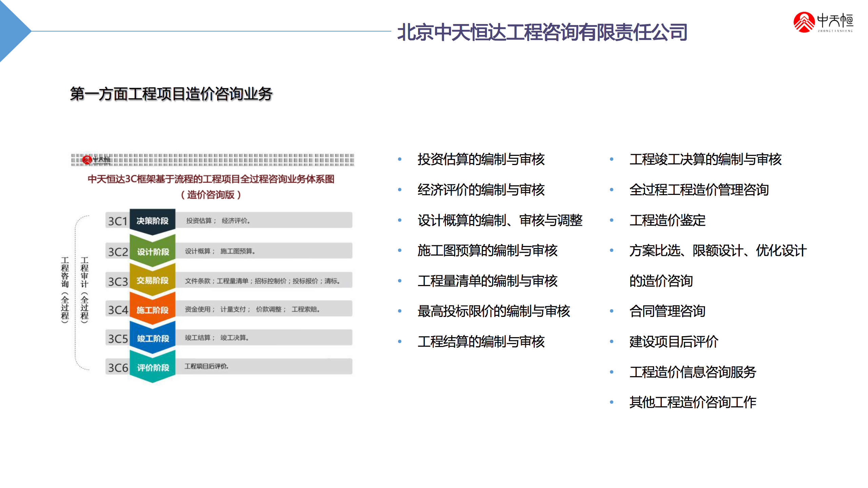Click bullet 工程竣工决算的编制与审核
The width and height of the screenshot is (868, 488).
706,159
